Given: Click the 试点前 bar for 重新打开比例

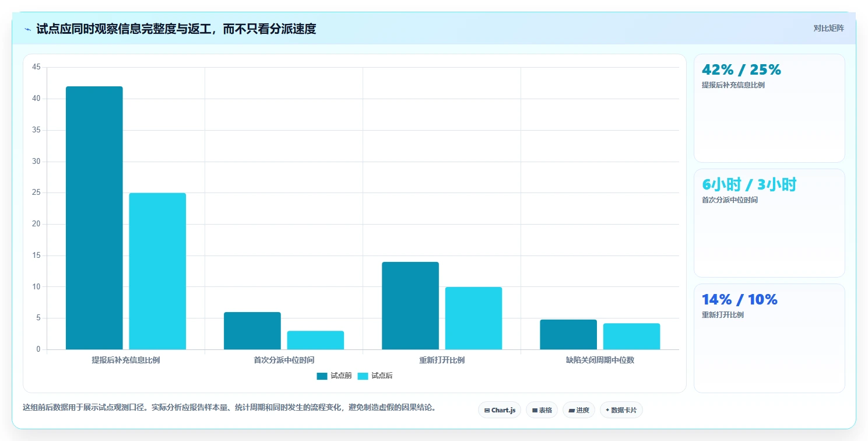Looking at the screenshot, I should pos(410,306).
